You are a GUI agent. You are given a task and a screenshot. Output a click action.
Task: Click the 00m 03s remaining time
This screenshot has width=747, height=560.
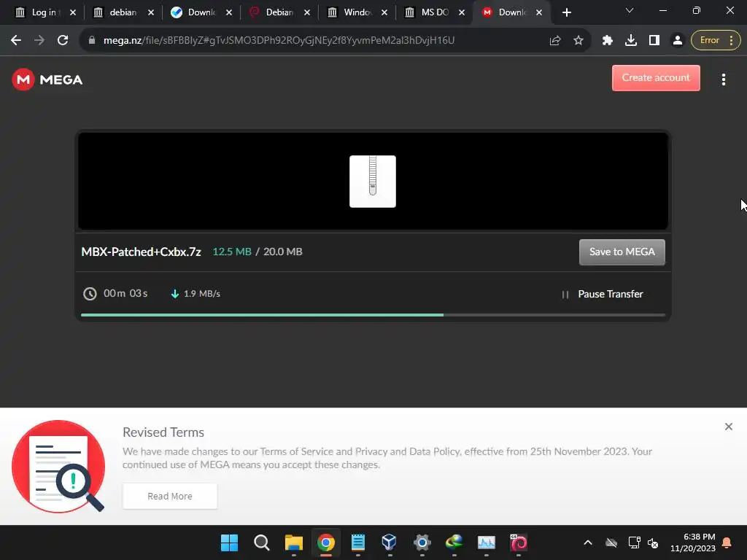coord(116,293)
